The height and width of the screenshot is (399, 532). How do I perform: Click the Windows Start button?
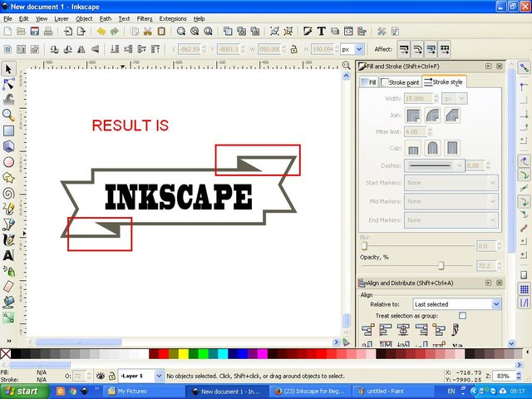tap(25, 392)
